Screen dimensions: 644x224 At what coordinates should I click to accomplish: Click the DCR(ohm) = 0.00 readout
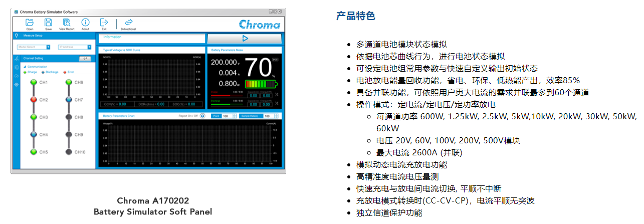(x=150, y=104)
